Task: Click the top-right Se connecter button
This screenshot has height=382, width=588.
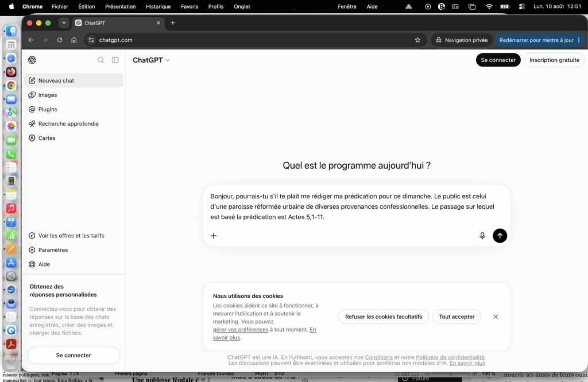Action: pyautogui.click(x=498, y=60)
